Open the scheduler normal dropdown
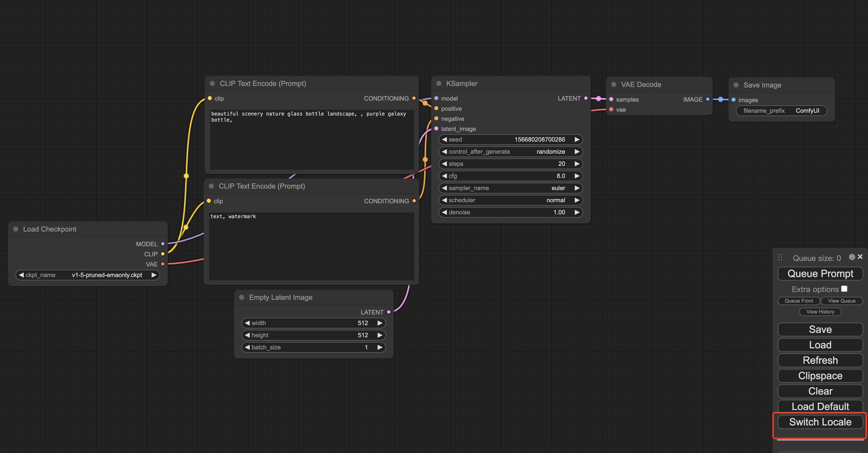868x453 pixels. pos(511,200)
